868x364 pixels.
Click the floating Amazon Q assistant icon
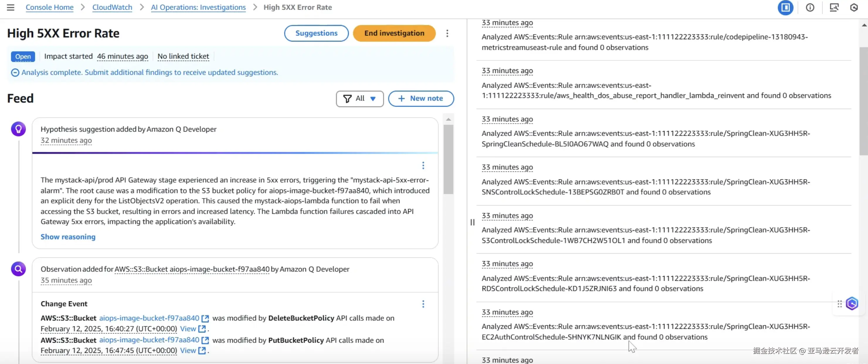(852, 304)
